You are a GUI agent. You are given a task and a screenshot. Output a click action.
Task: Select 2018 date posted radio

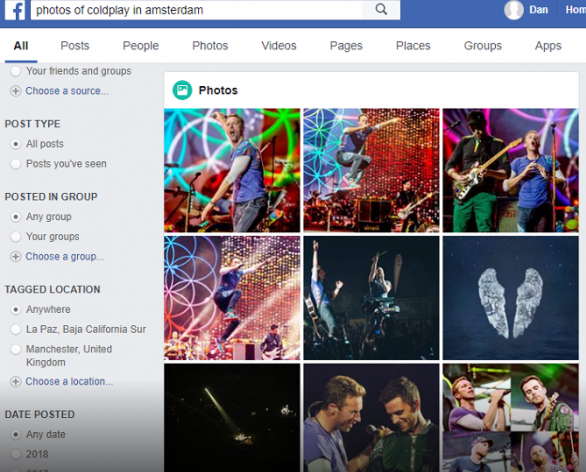point(15,454)
